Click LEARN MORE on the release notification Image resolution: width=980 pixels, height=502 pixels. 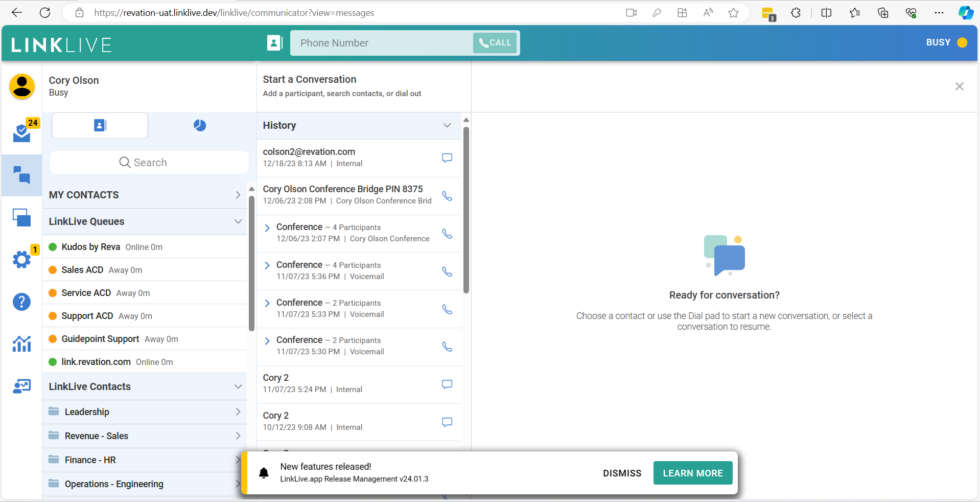click(x=692, y=473)
